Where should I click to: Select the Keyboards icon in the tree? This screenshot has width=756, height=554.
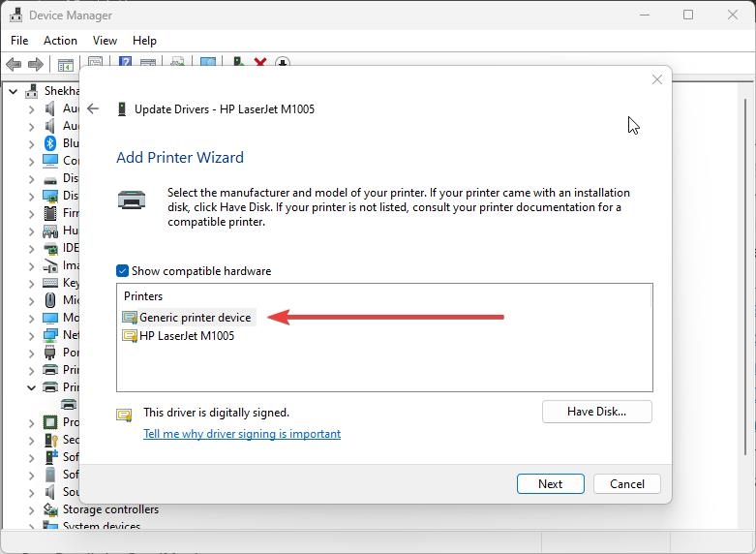pyautogui.click(x=50, y=283)
